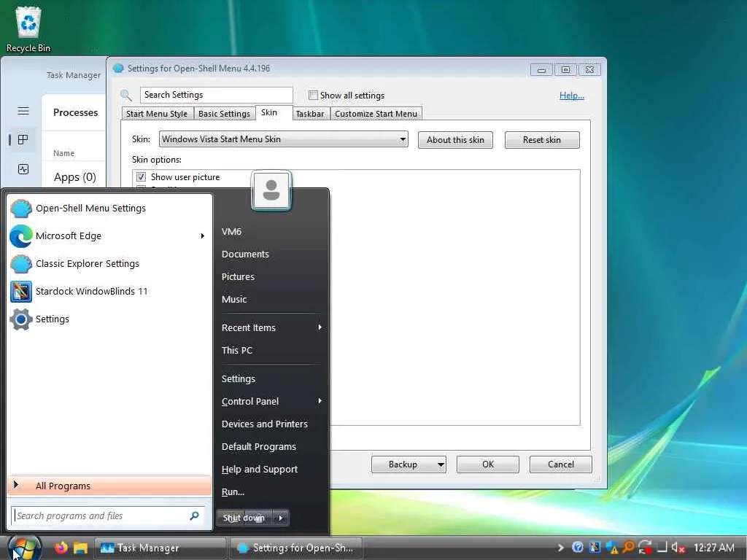747x560 pixels.
Task: Click the magnifier icon in the Start search box
Action: tap(194, 516)
